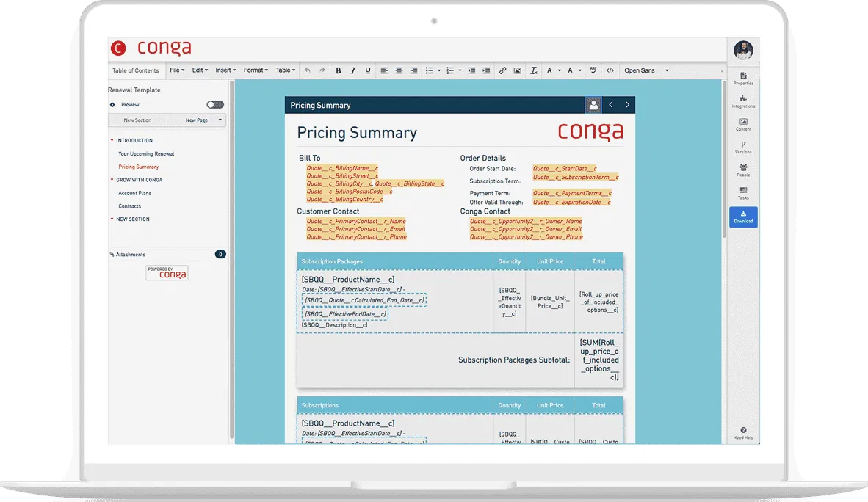Image resolution: width=868 pixels, height=502 pixels.
Task: Click the clear formatting icon
Action: pyautogui.click(x=534, y=71)
